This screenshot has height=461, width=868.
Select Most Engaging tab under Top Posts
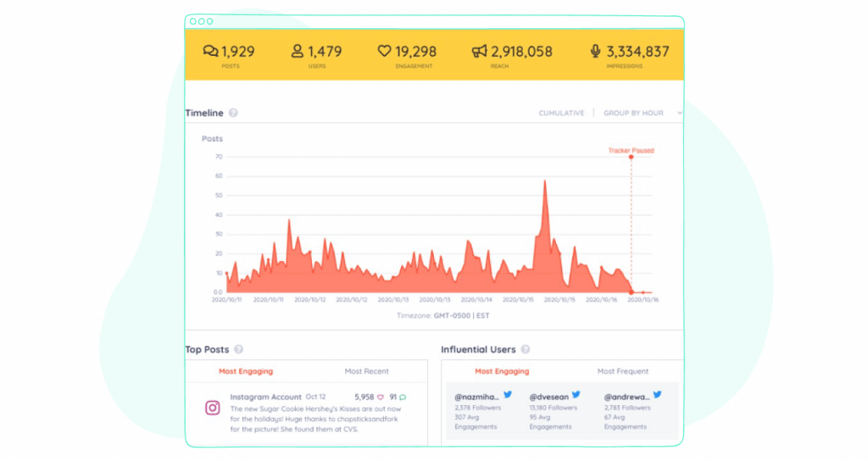(x=246, y=371)
